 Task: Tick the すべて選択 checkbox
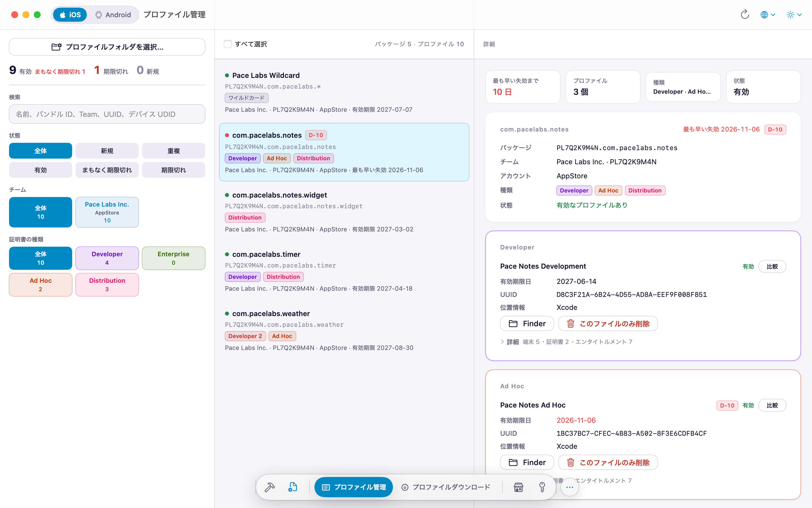point(228,44)
